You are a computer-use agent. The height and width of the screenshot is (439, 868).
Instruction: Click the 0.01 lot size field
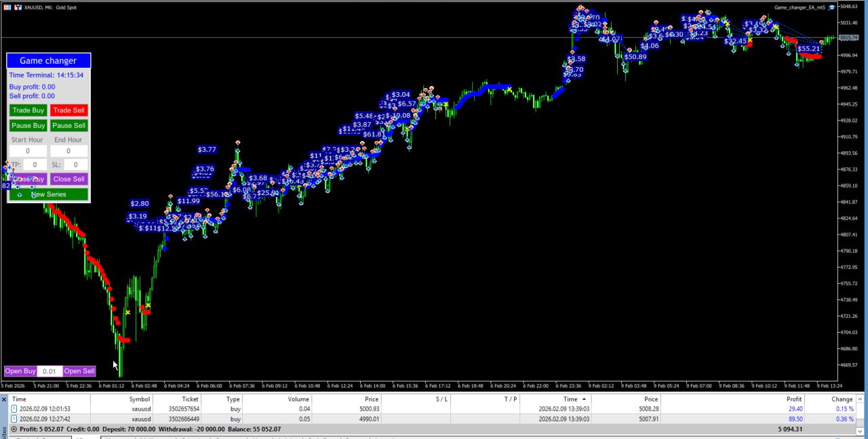click(50, 371)
